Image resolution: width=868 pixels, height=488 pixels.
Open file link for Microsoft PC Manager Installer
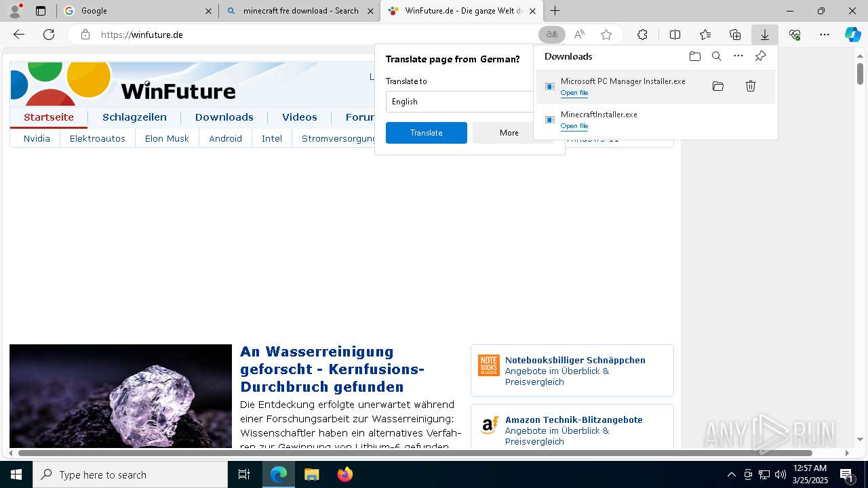coord(574,93)
